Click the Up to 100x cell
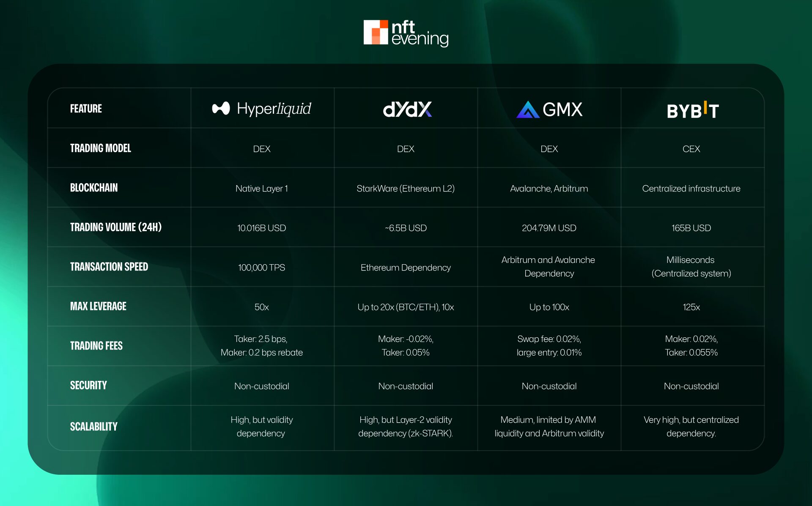Viewport: 812px width, 506px height. pyautogui.click(x=549, y=307)
